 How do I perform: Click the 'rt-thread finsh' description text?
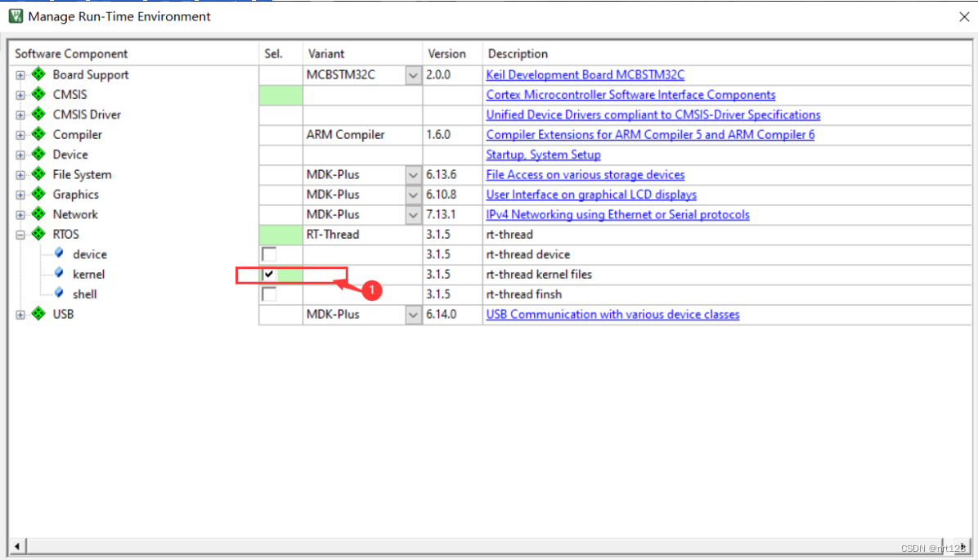[524, 294]
